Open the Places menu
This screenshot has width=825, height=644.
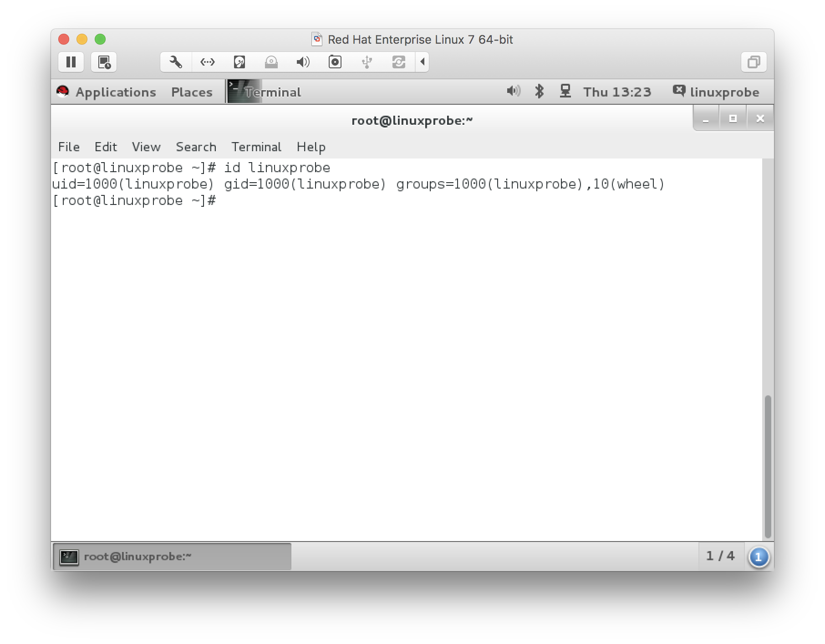coord(192,92)
